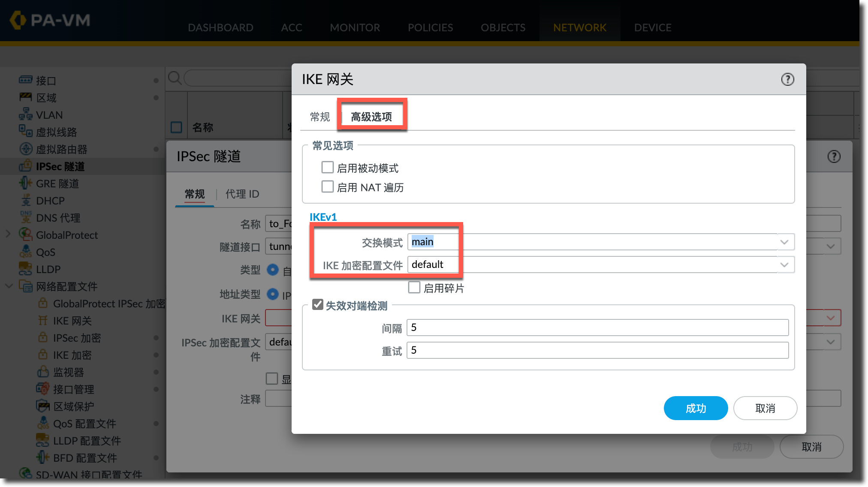This screenshot has height=487, width=868.
Task: Click the IKE gateway dialog help icon
Action: pyautogui.click(x=787, y=79)
